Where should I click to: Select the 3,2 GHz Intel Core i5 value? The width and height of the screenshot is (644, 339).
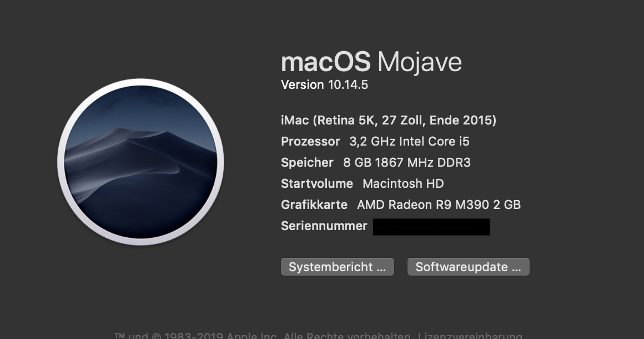point(409,142)
